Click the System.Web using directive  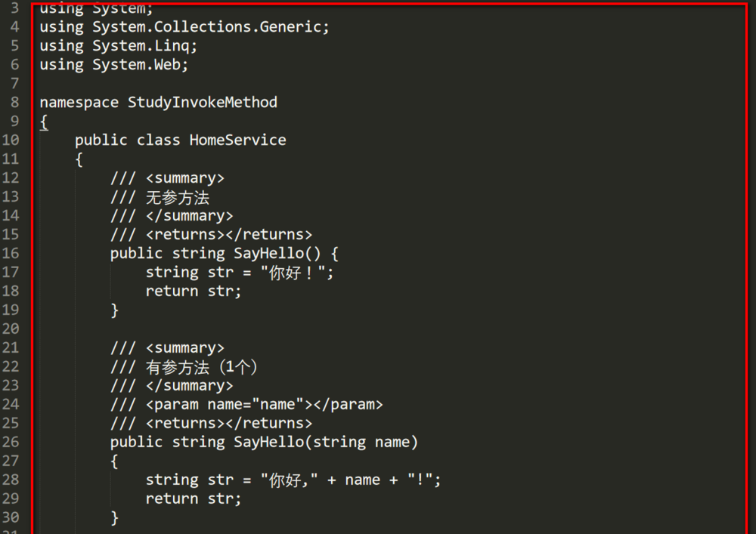tap(140, 64)
